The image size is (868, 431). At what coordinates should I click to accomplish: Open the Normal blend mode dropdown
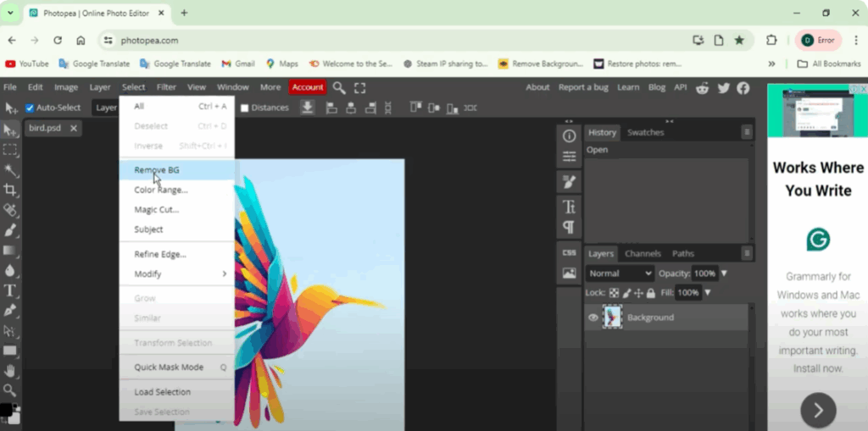(x=620, y=274)
